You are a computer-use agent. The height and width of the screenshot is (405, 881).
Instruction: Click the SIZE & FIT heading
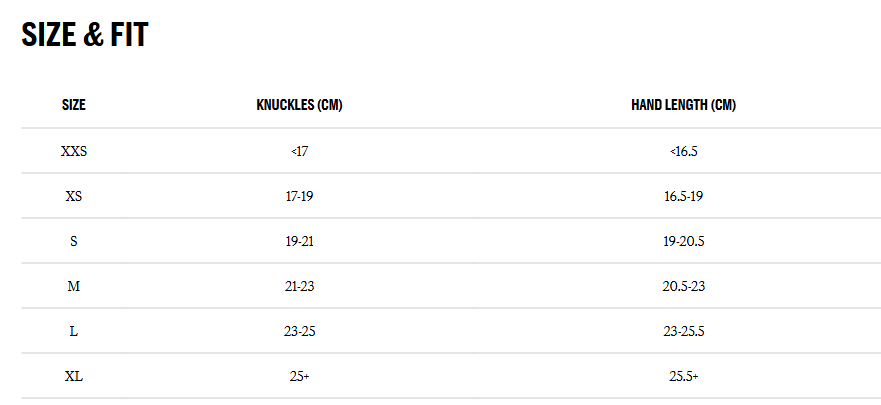point(85,35)
